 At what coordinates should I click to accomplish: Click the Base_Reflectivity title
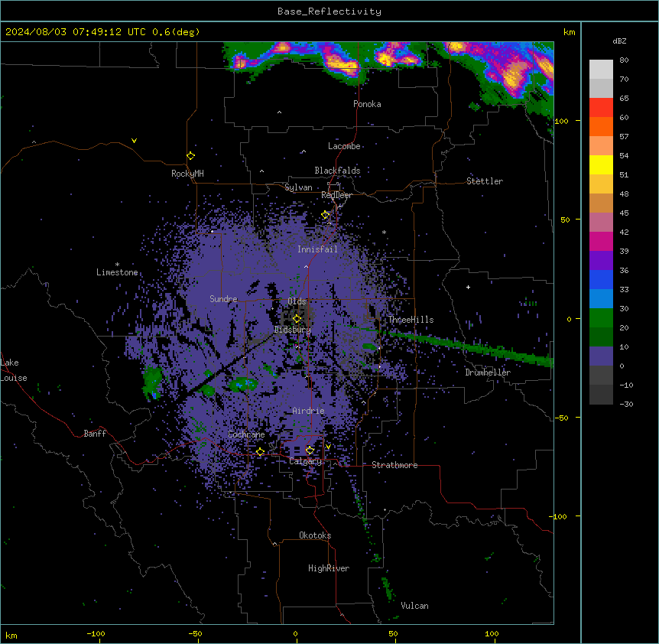329,11
